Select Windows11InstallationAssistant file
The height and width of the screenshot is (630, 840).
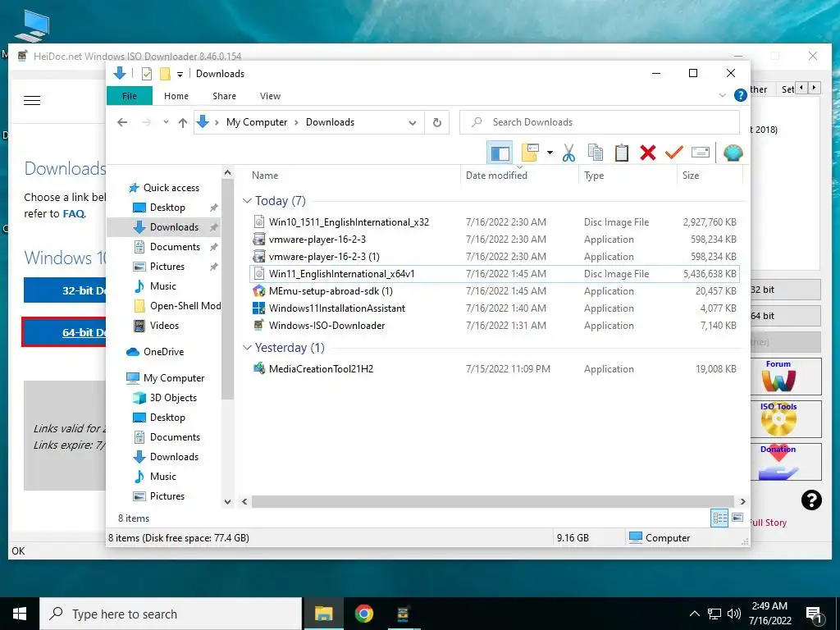click(x=495, y=308)
